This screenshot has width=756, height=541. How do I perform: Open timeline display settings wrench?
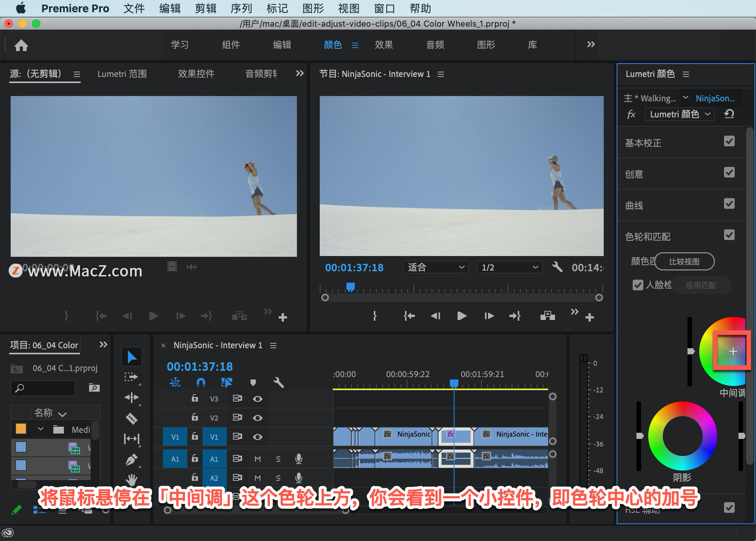pos(278,382)
